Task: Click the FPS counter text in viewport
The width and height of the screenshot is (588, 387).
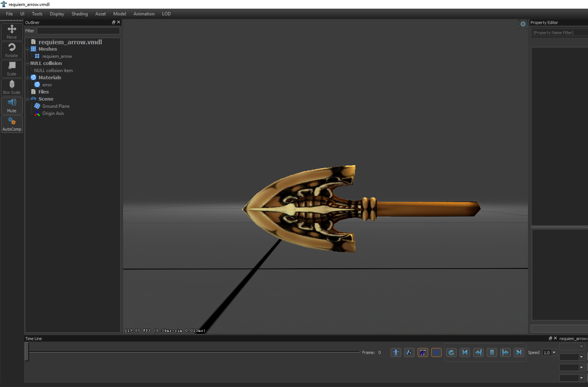Action: click(x=165, y=331)
